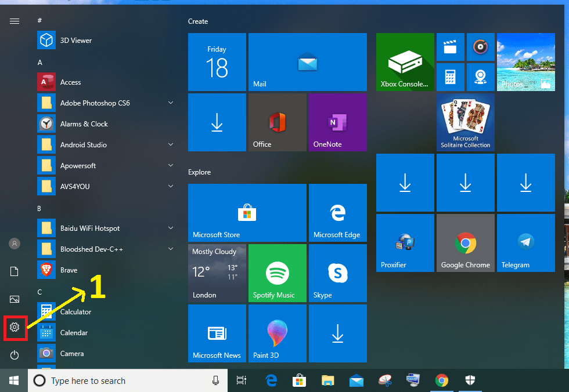Open the Spotify Music tile
569x392 pixels.
click(278, 273)
